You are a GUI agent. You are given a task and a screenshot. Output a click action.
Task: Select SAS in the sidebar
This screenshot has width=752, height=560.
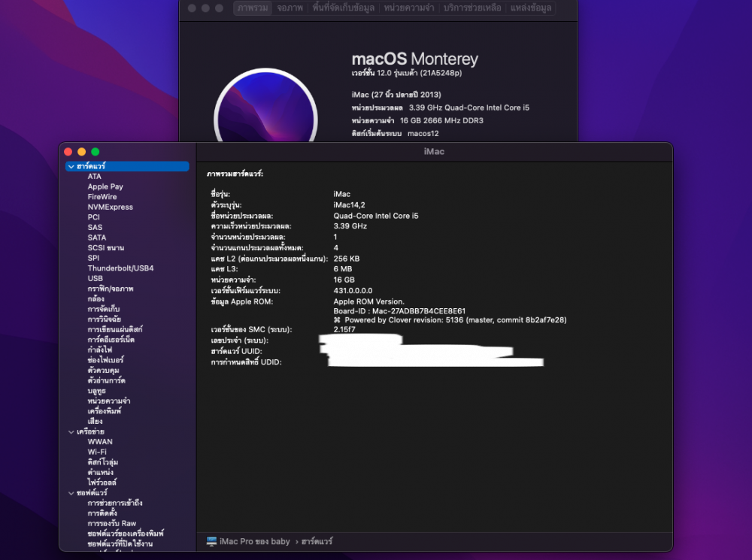(x=95, y=227)
